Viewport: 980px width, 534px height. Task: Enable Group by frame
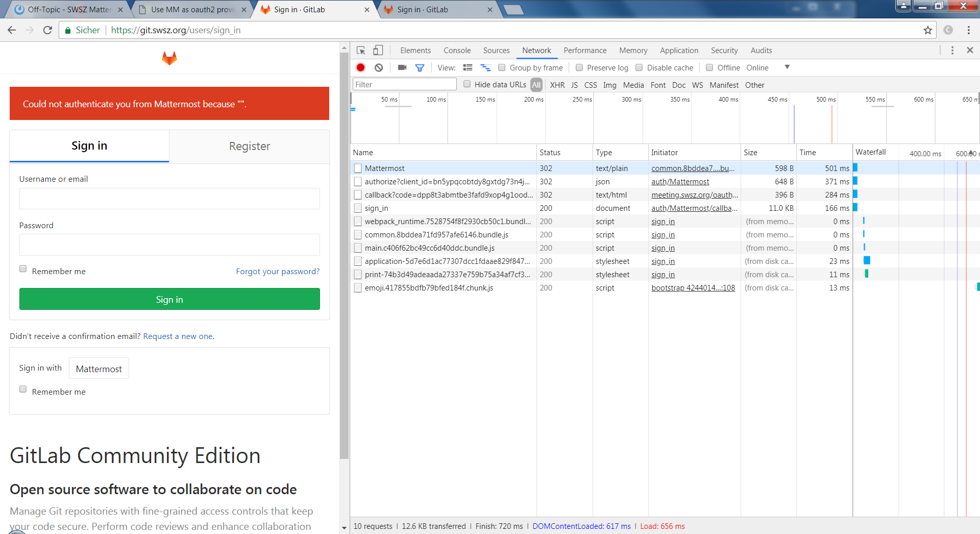(x=502, y=67)
